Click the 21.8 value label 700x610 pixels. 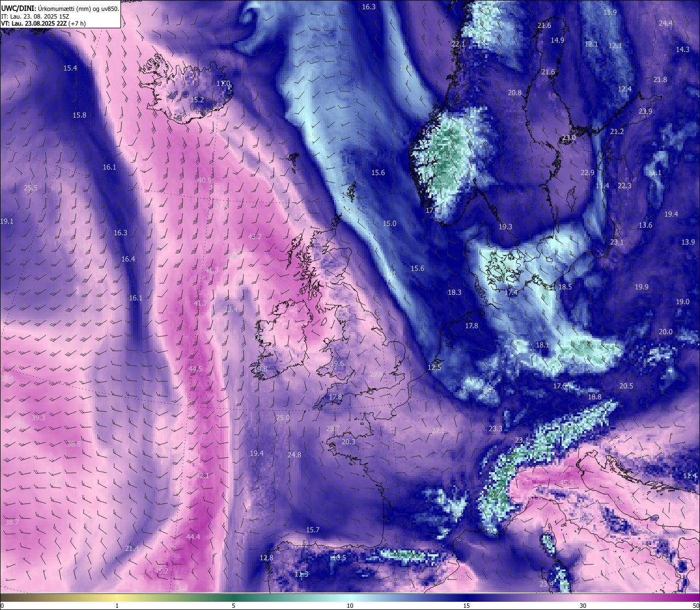click(x=660, y=80)
